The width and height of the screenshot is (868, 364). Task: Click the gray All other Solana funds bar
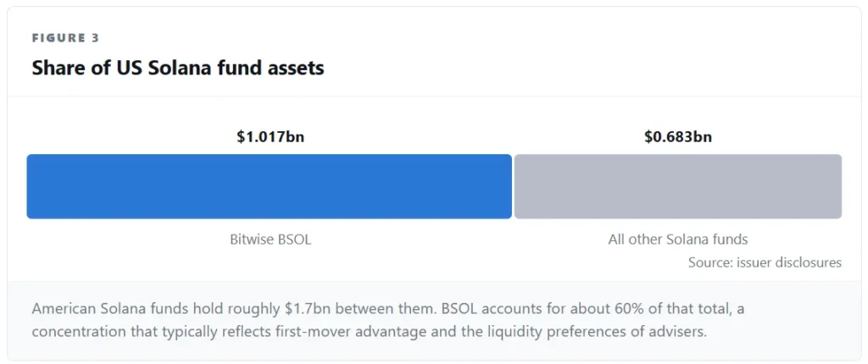pyautogui.click(x=678, y=186)
